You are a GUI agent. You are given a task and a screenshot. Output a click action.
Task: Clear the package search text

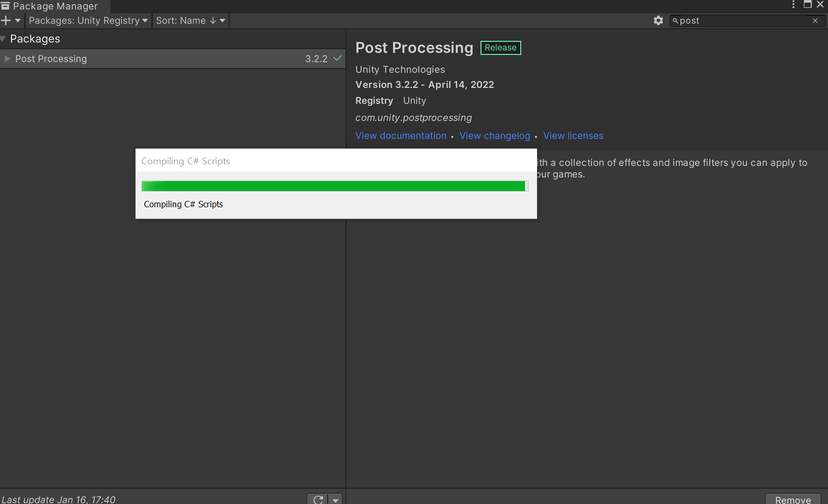815,20
